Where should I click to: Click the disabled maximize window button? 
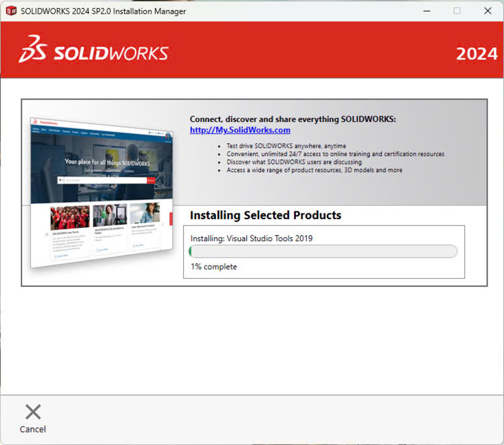point(457,11)
